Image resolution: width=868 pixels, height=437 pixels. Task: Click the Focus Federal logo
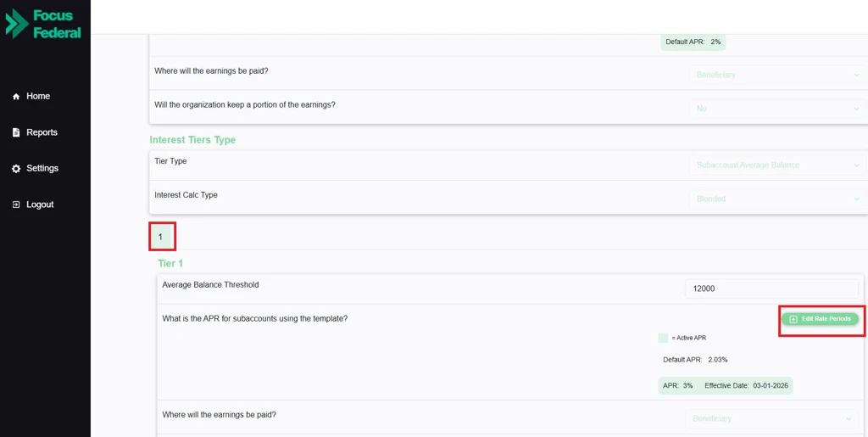[44, 24]
